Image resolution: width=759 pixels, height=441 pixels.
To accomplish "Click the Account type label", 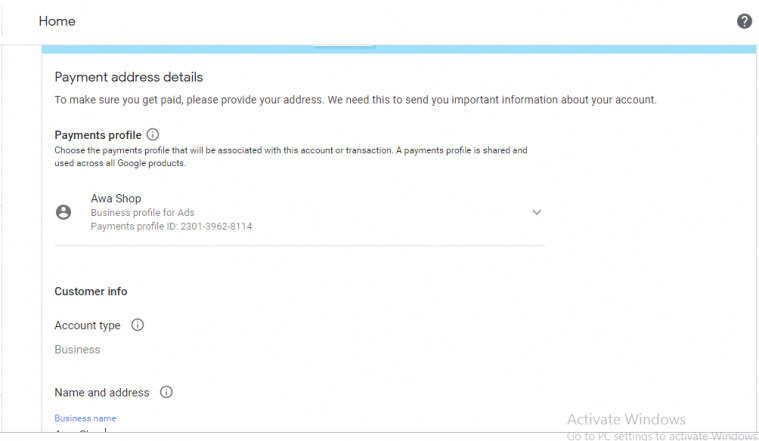I will 87,325.
